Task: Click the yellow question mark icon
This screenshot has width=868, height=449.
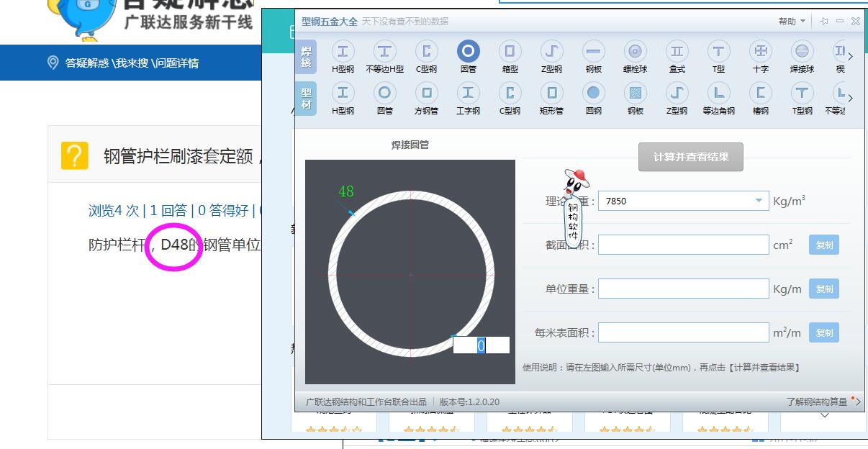Action: click(x=75, y=155)
